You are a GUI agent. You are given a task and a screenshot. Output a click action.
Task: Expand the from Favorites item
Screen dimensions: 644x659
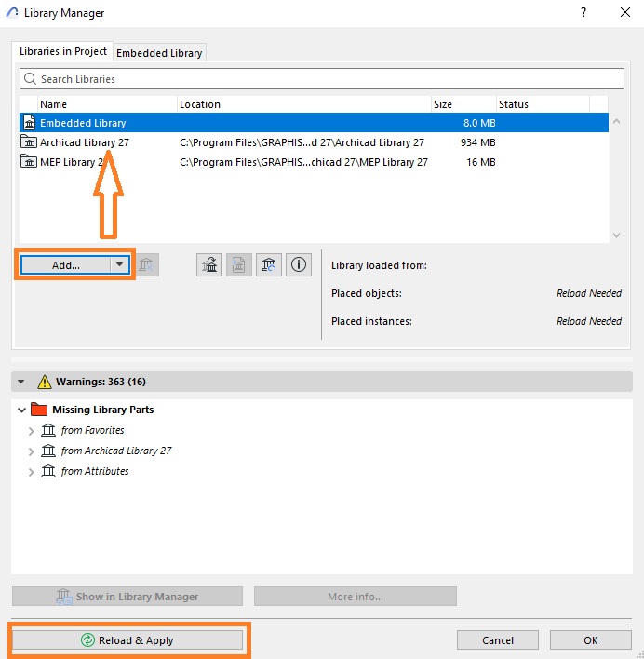coord(31,431)
